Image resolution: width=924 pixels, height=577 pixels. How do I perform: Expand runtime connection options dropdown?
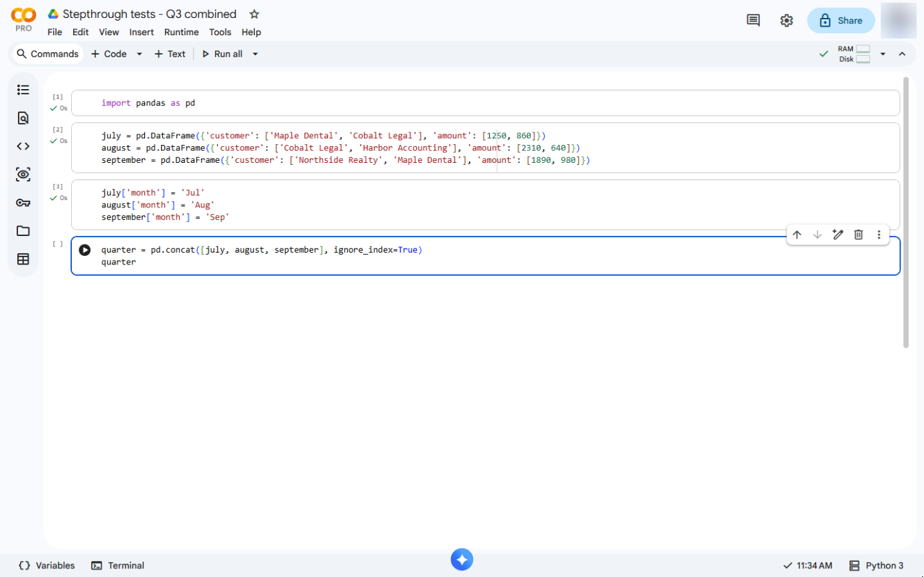coord(883,54)
